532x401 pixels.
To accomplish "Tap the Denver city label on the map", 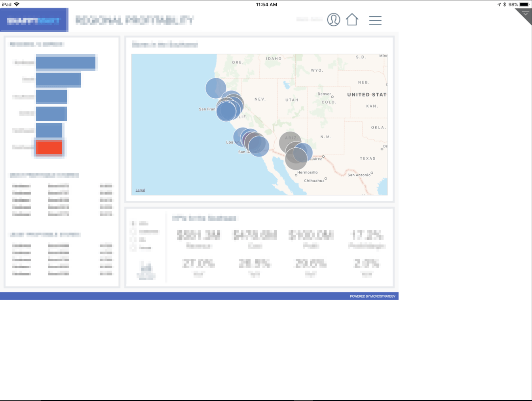I will tap(324, 94).
